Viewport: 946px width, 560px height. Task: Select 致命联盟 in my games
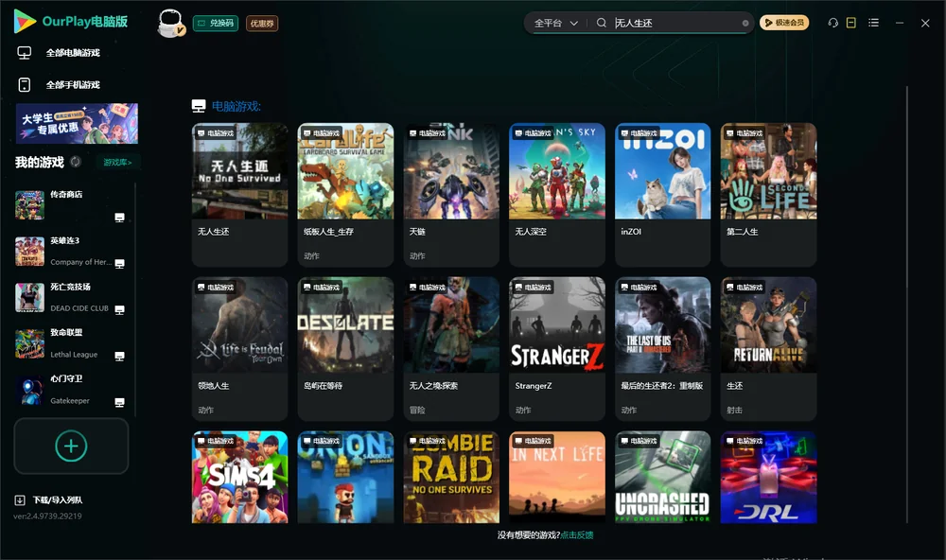pos(71,343)
